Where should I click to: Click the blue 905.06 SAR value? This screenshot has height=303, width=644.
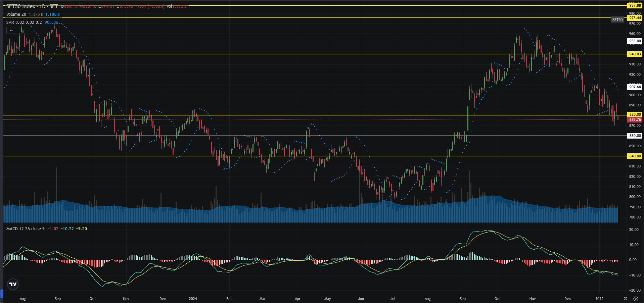coord(51,22)
